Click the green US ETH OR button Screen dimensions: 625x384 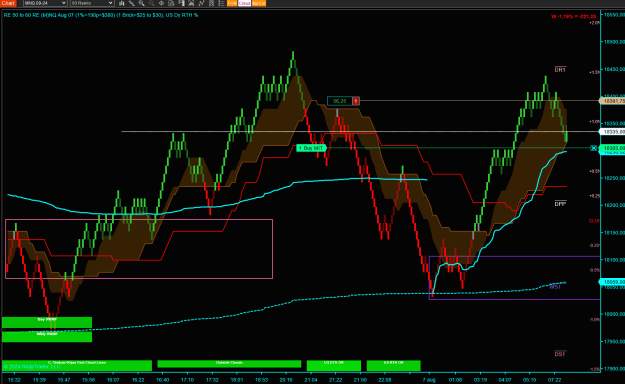334,365
